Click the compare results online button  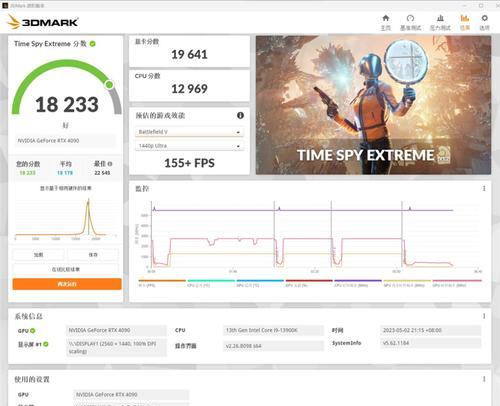tap(66, 269)
